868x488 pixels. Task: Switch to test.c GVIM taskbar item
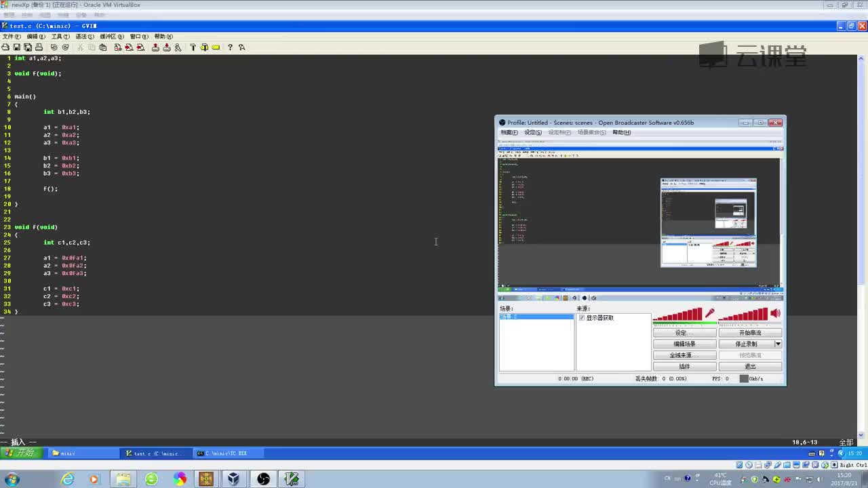click(157, 453)
